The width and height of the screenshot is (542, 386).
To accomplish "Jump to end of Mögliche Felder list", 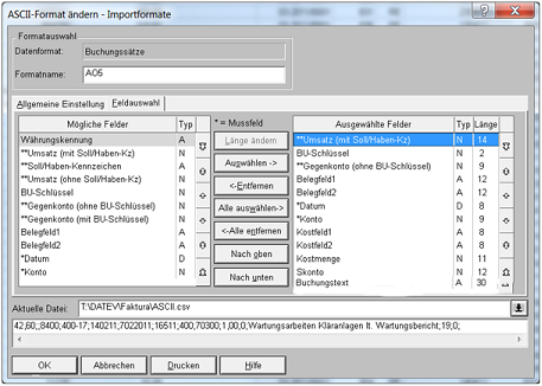I will click(203, 272).
